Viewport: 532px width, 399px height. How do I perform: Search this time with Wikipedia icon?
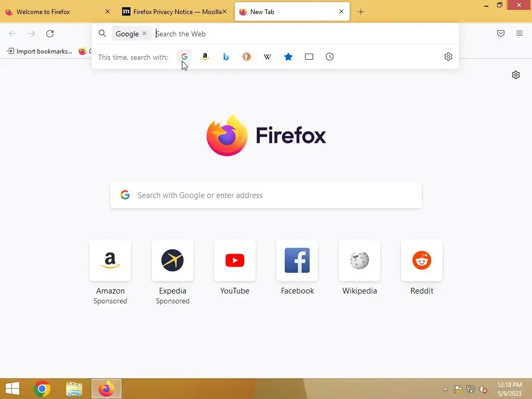point(268,57)
